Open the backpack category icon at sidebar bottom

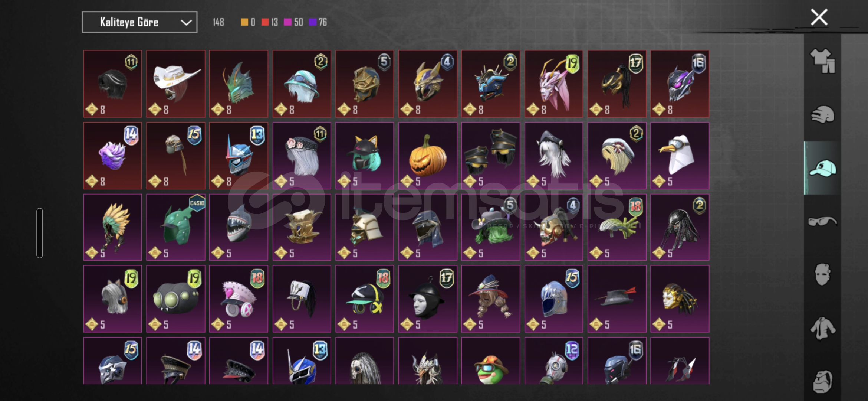(822, 382)
